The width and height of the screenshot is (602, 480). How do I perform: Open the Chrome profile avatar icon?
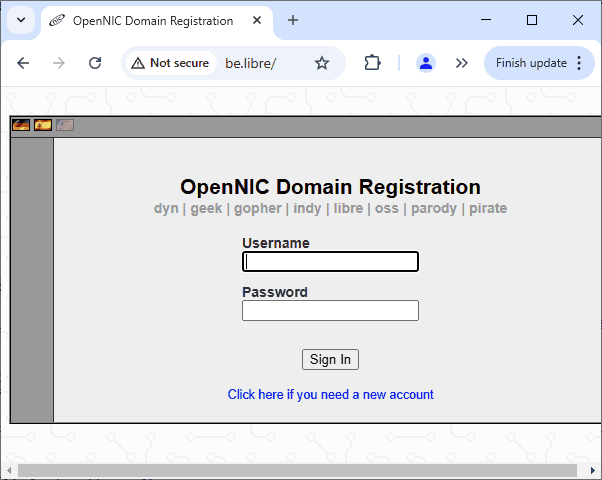coord(426,63)
